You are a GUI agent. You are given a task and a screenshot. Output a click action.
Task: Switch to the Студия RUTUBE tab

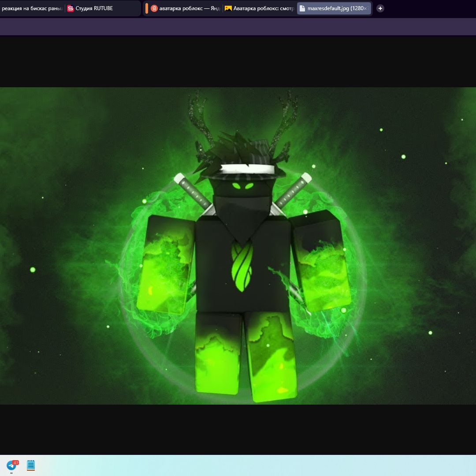click(102, 8)
